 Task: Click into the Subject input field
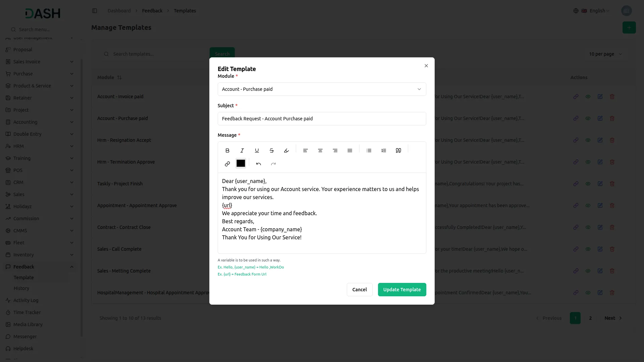tap(322, 119)
